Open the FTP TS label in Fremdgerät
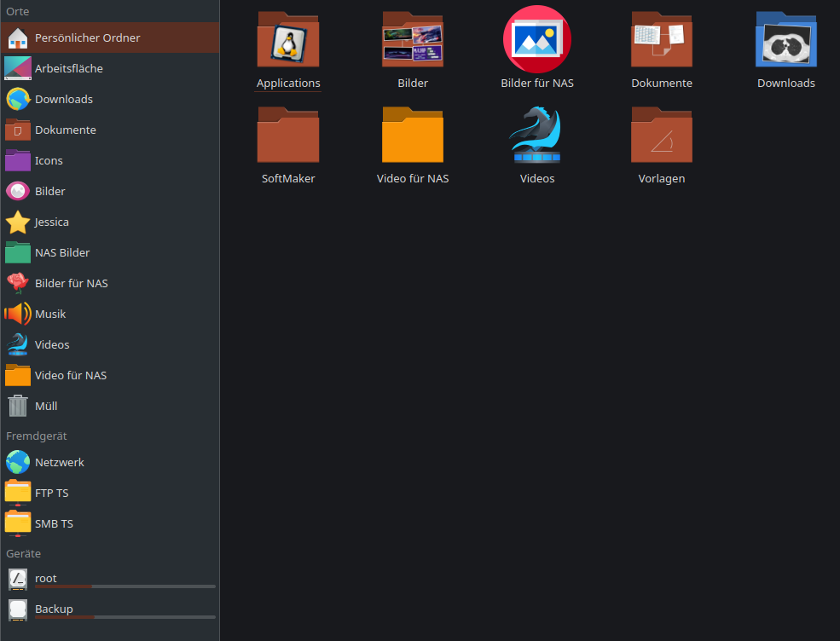 click(x=51, y=493)
